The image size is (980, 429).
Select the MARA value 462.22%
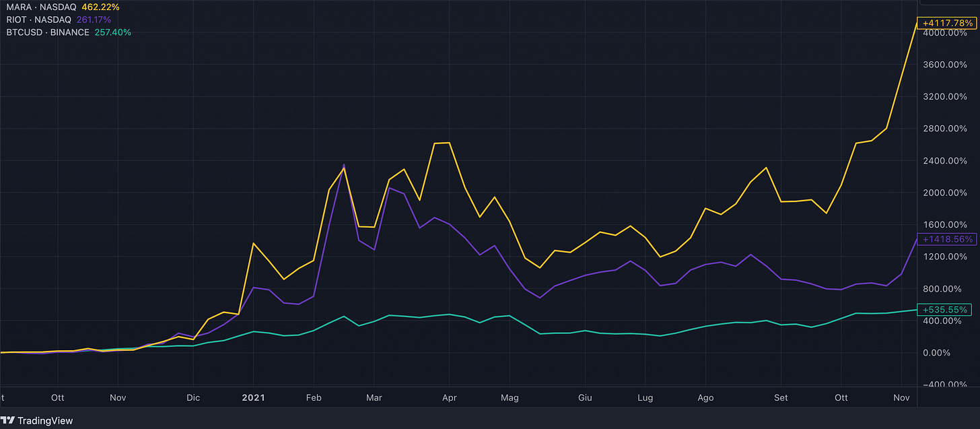(101, 7)
